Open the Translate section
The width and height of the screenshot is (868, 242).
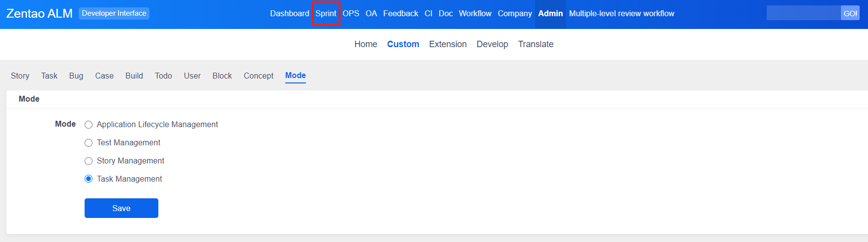point(536,44)
